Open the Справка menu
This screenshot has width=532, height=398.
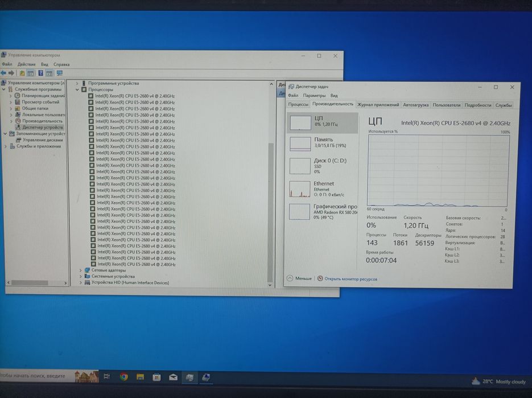pos(61,64)
